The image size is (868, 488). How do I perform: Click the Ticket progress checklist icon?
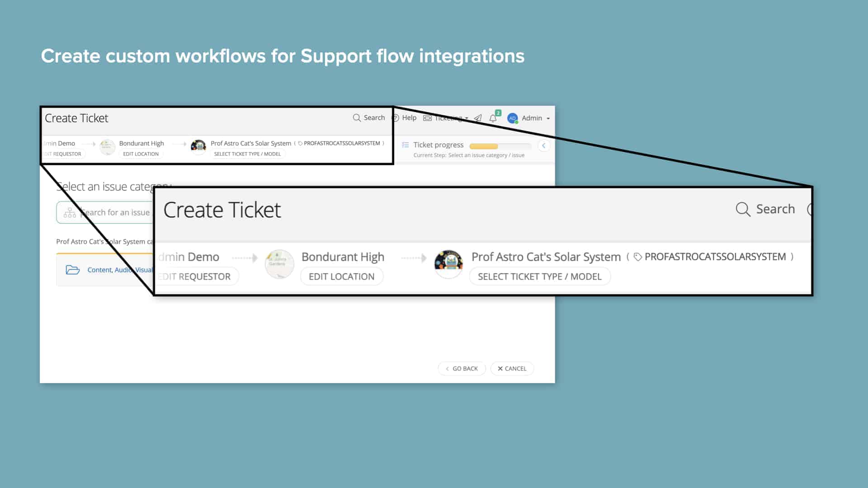point(406,145)
